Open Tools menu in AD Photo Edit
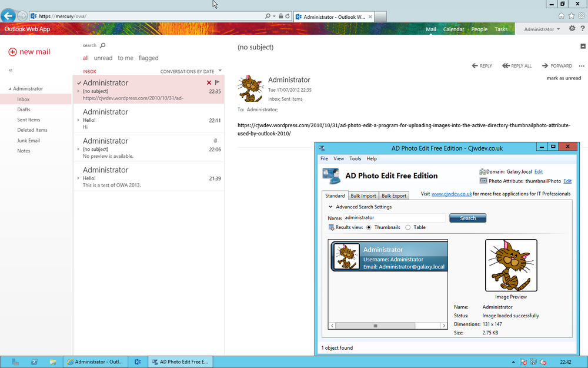588x368 pixels. click(x=355, y=158)
